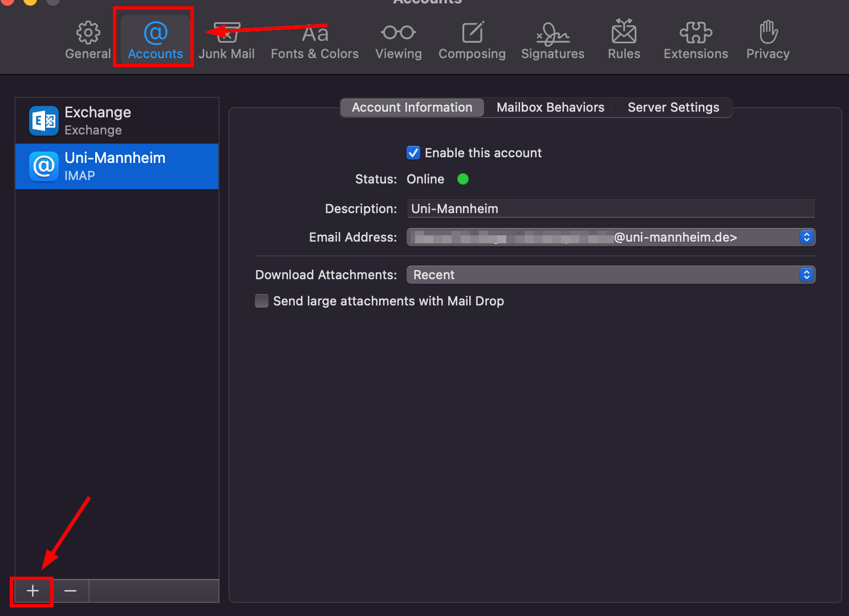
Task: Remove selected account with minus button
Action: 70,591
